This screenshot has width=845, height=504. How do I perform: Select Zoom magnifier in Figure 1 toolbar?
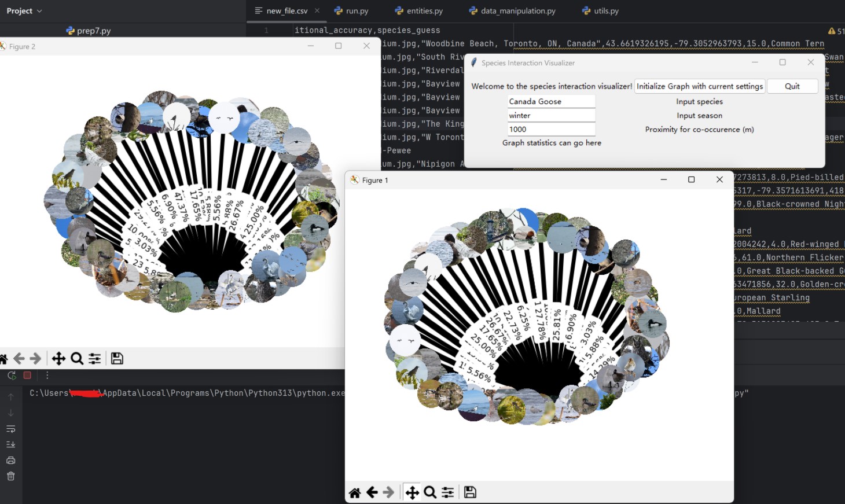(x=430, y=492)
